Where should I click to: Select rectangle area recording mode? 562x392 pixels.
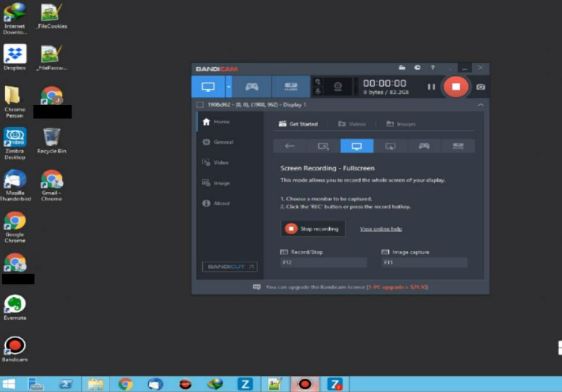[323, 146]
